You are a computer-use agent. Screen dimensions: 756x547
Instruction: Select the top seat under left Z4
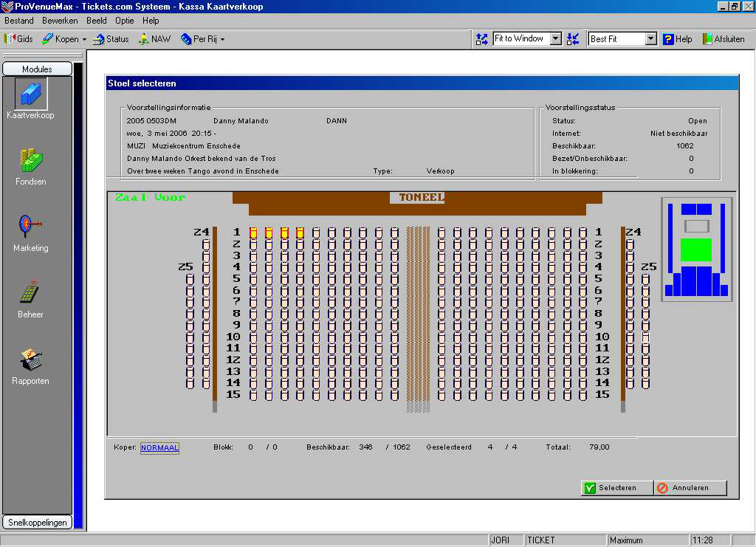pyautogui.click(x=206, y=244)
